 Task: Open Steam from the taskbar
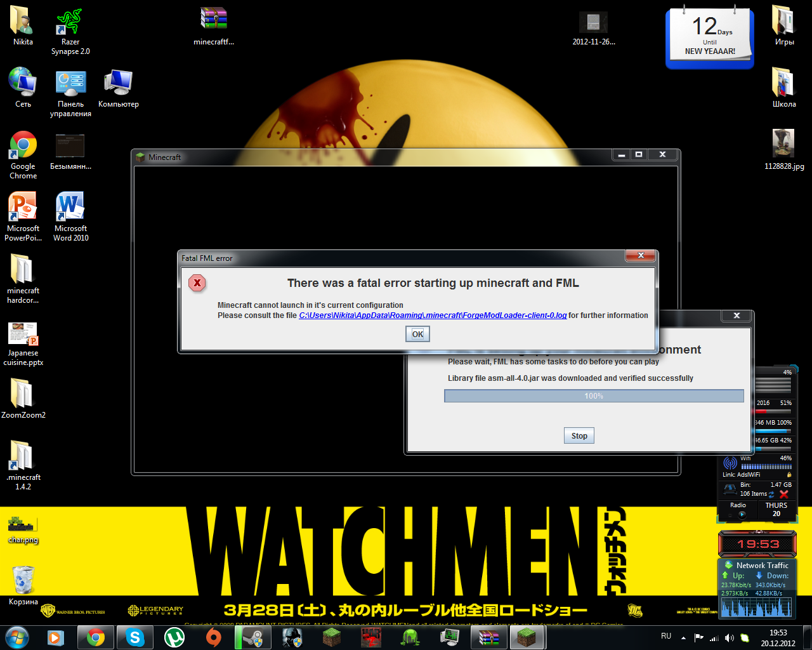[252, 637]
